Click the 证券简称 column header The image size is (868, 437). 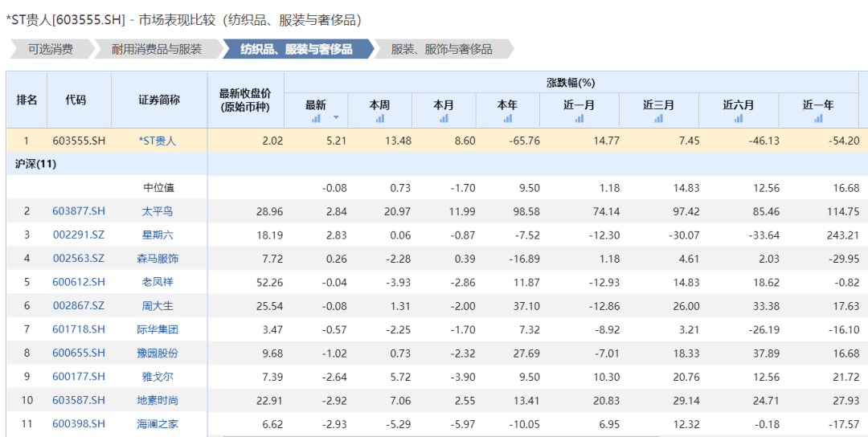coord(159,100)
